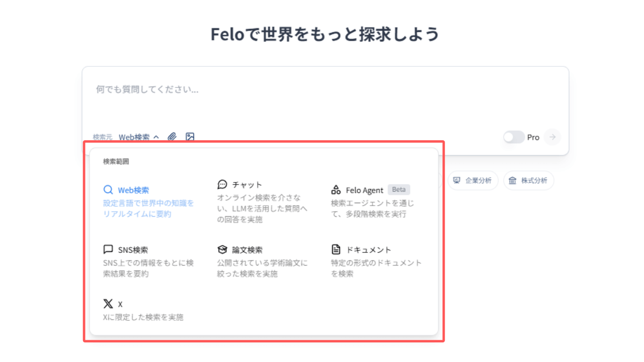Click the SNS検索 message icon
644x362 pixels.
coord(108,249)
